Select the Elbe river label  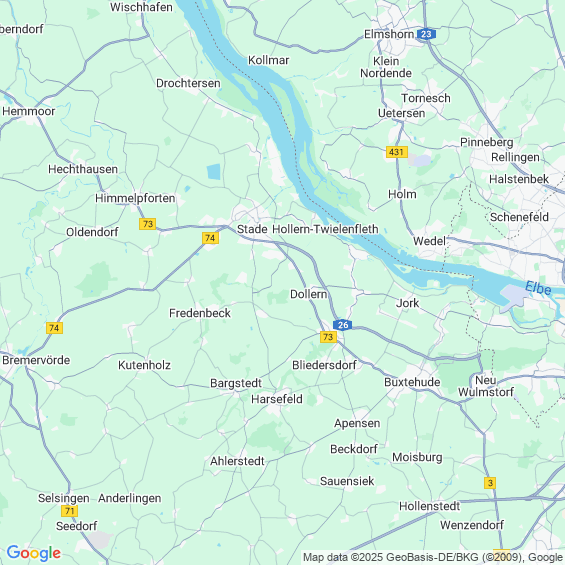538,288
